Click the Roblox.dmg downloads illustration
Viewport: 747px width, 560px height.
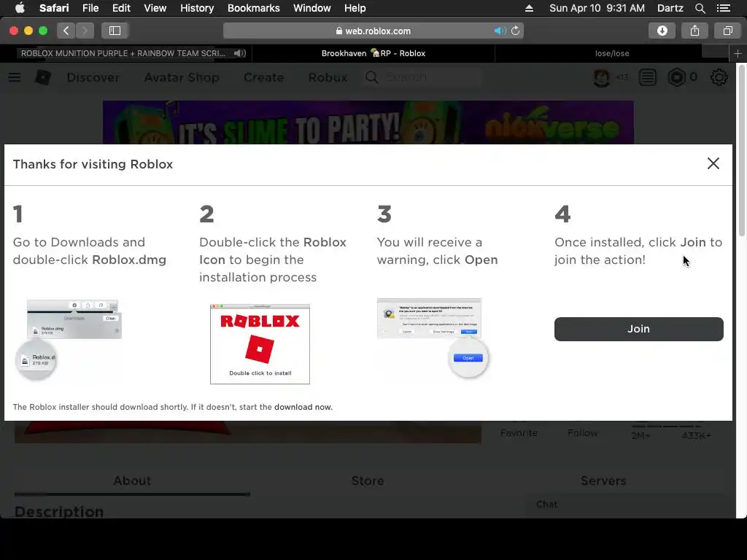click(69, 339)
